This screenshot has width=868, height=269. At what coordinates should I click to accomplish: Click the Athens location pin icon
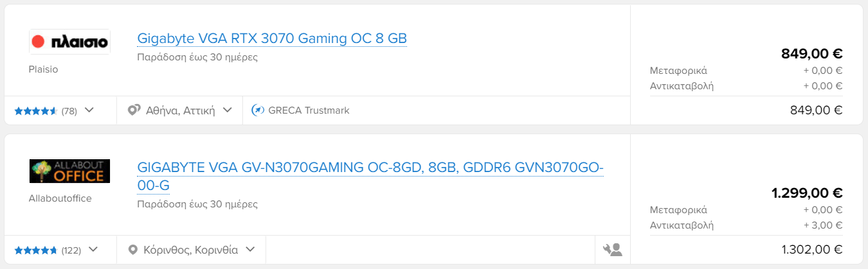(134, 110)
